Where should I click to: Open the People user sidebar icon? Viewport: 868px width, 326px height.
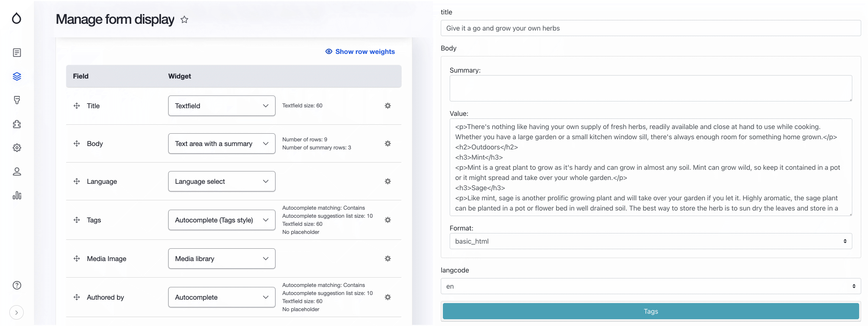[17, 171]
